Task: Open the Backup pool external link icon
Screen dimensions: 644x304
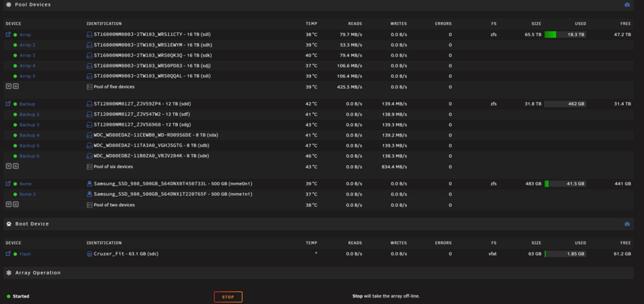Action: point(8,104)
